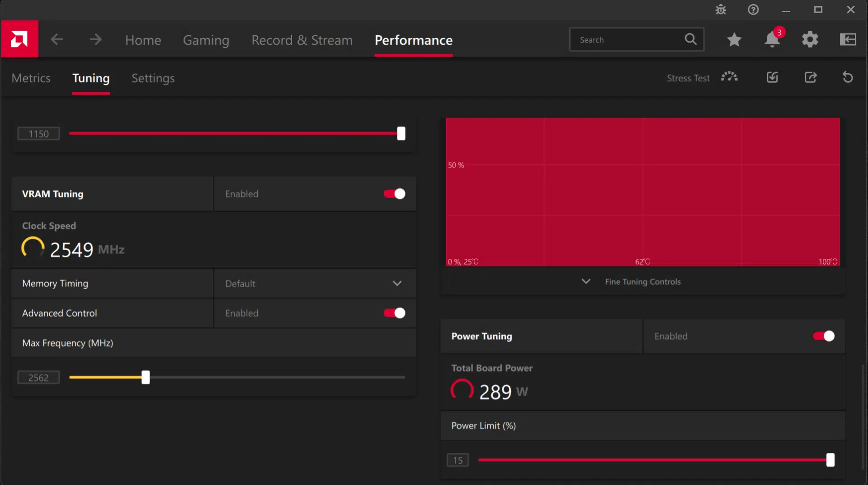Open the help question mark icon

(753, 10)
